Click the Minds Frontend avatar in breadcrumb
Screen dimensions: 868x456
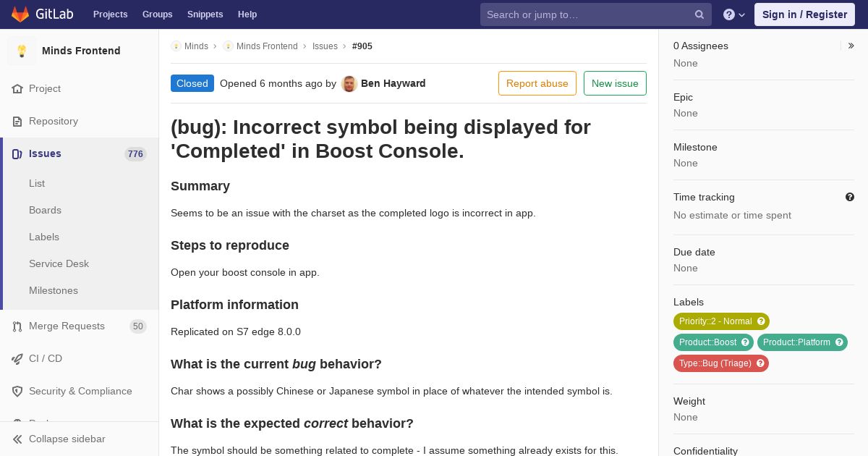point(228,46)
